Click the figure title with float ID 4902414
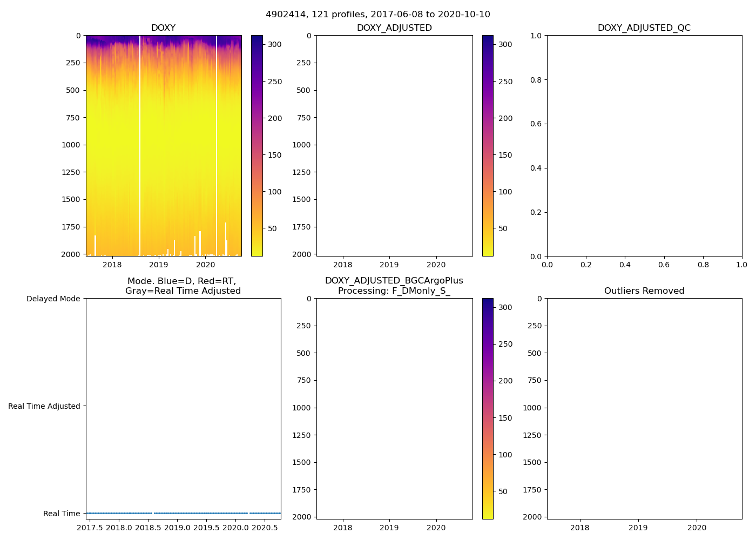 pyautogui.click(x=377, y=15)
